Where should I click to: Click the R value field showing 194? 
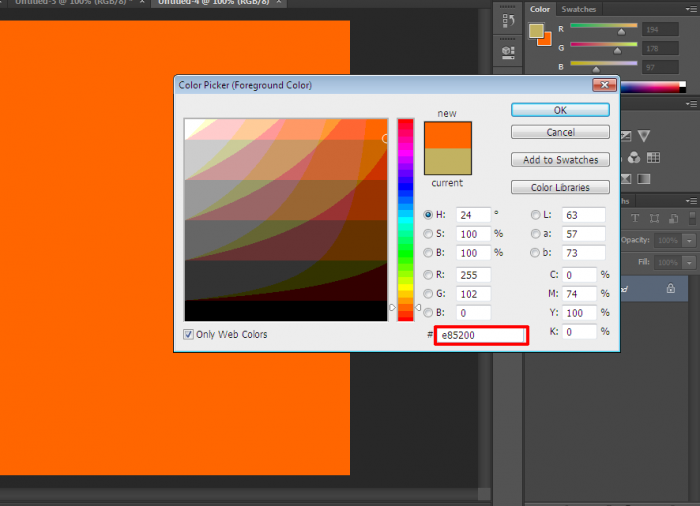pos(660,29)
